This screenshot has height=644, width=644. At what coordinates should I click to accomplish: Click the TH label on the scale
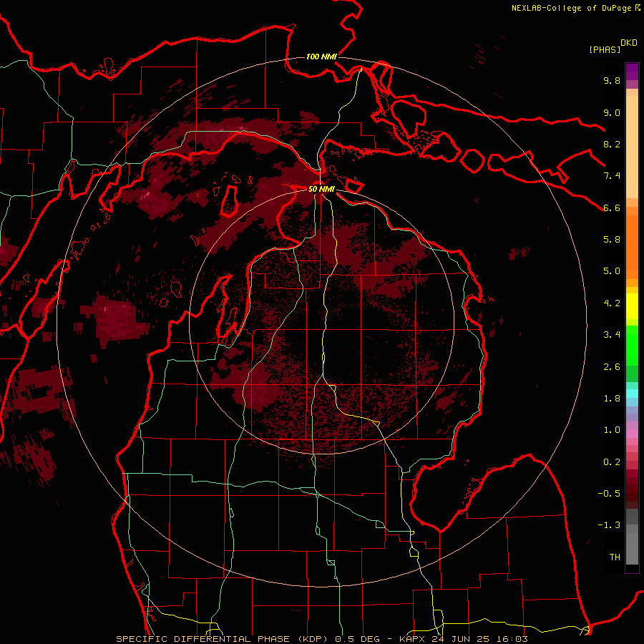point(615,557)
